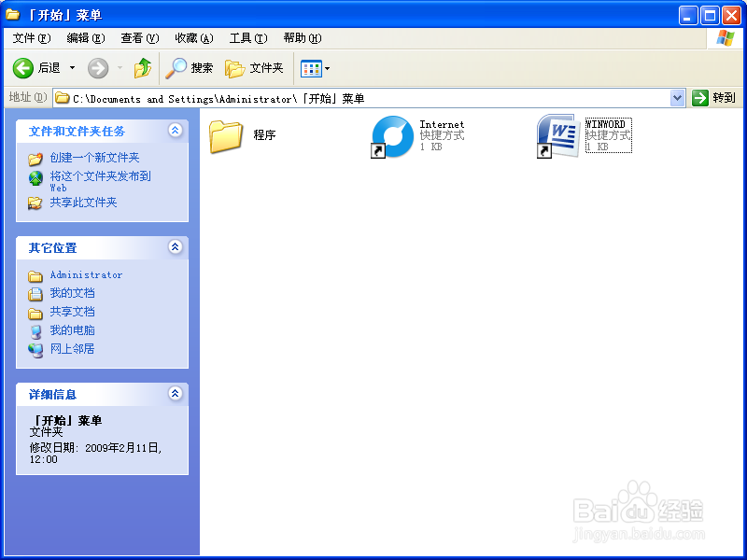Click the Administrator folder icon in sidebar
Image resolution: width=747 pixels, height=560 pixels.
[35, 276]
